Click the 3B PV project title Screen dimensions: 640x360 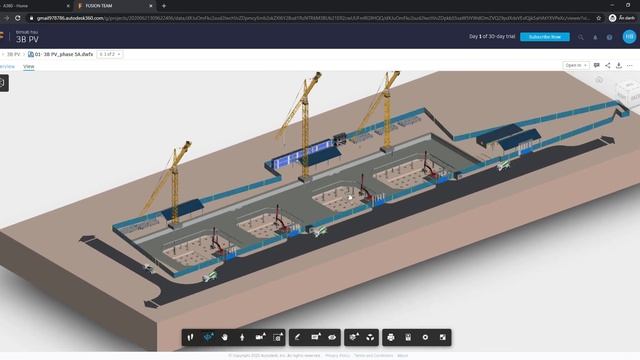[x=27, y=40]
